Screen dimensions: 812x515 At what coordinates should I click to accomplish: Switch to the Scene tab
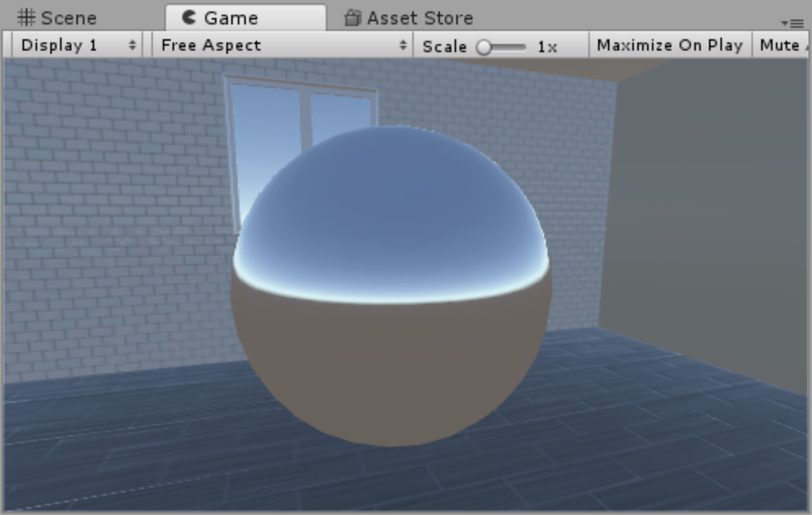(x=57, y=18)
